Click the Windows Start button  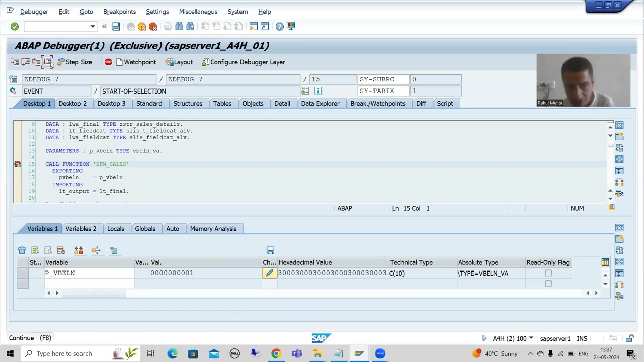click(10, 353)
